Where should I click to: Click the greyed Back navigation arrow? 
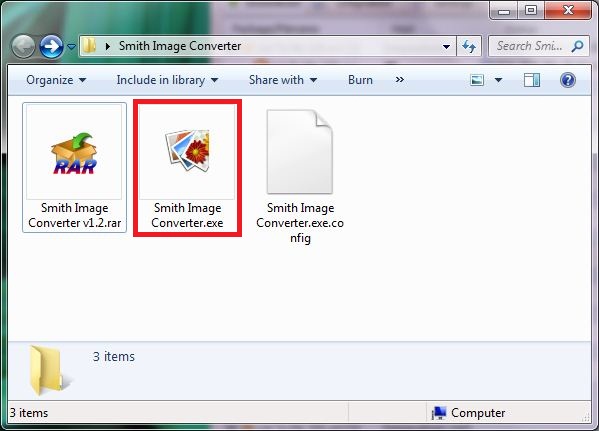(23, 47)
